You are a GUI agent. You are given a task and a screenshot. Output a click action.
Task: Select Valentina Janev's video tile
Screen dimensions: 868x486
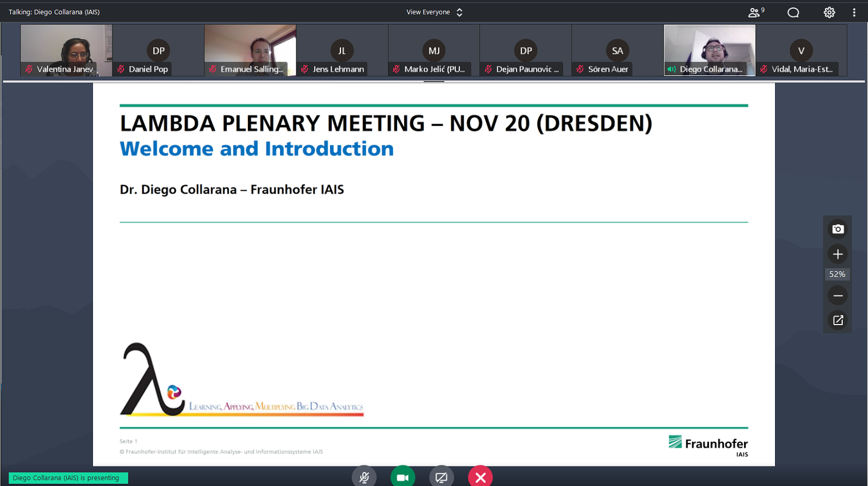tap(66, 50)
